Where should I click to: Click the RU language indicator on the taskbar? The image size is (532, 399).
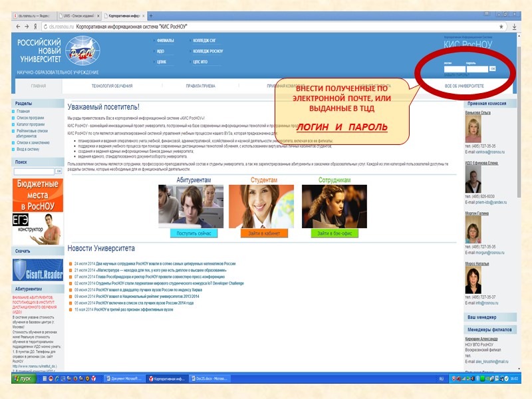coord(442,378)
